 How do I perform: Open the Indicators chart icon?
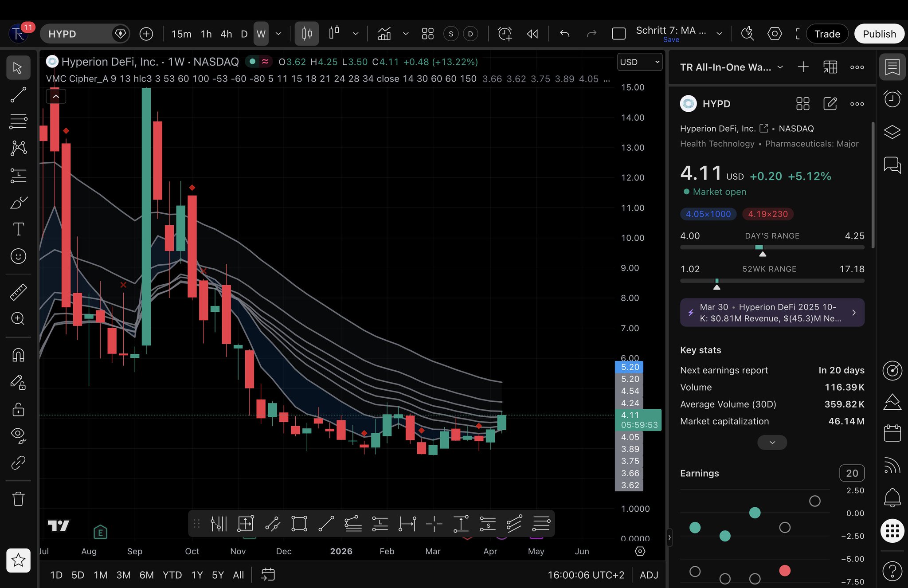pos(384,34)
